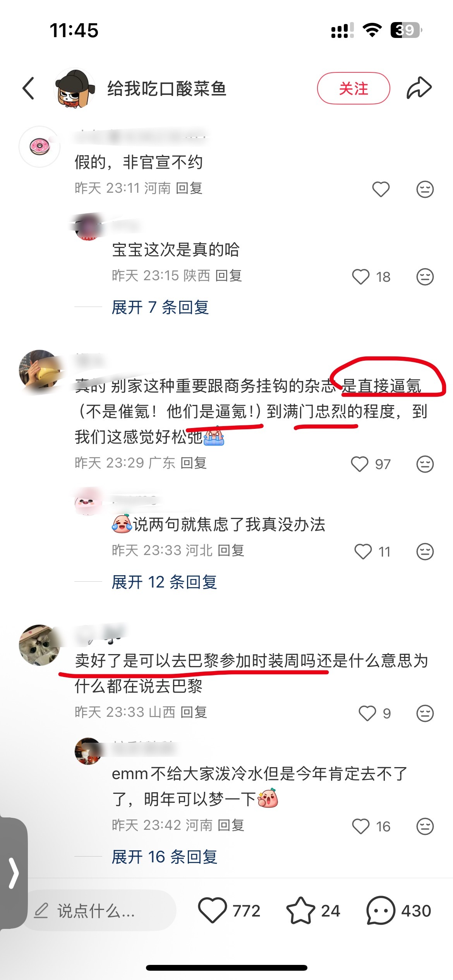Open the side drawer arrow handle
This screenshot has height=980, width=453.
click(x=14, y=873)
